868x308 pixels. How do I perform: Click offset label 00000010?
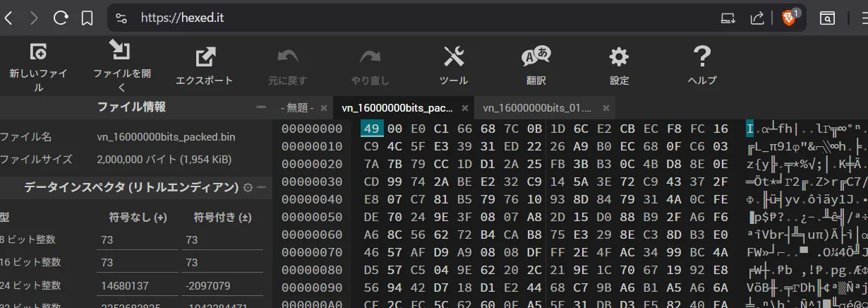(312, 147)
